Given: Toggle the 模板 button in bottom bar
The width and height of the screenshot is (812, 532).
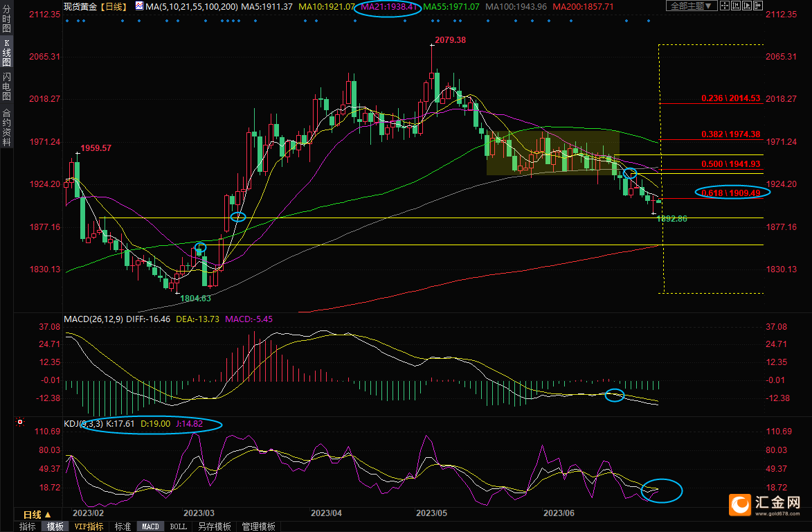Looking at the screenshot, I should (55, 526).
